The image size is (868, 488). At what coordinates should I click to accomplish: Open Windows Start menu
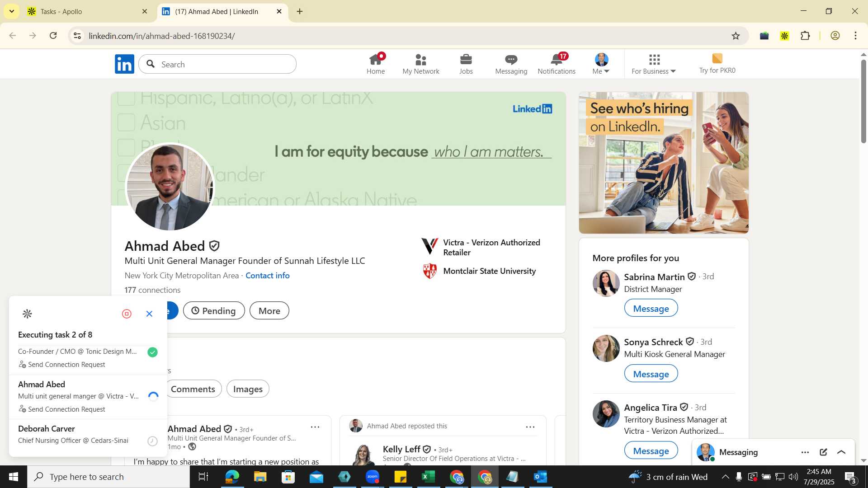pos(14,477)
